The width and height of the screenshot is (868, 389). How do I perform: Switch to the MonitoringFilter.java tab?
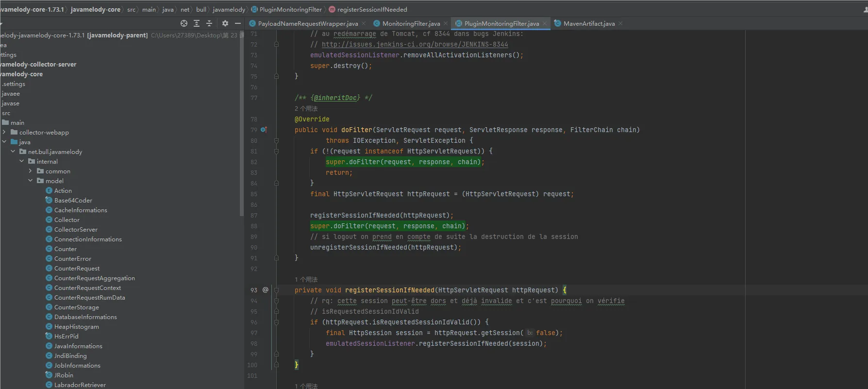click(411, 23)
